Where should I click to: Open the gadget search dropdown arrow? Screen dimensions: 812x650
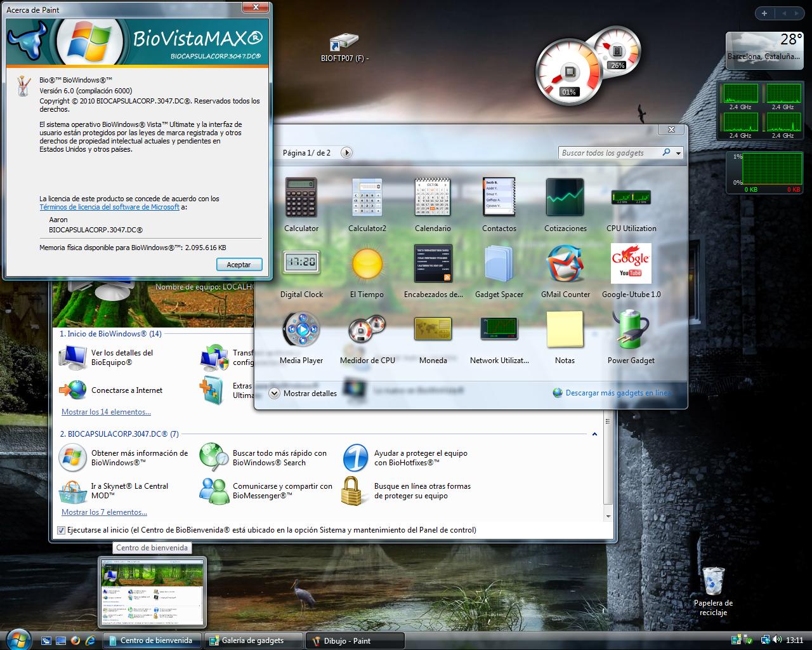point(678,152)
